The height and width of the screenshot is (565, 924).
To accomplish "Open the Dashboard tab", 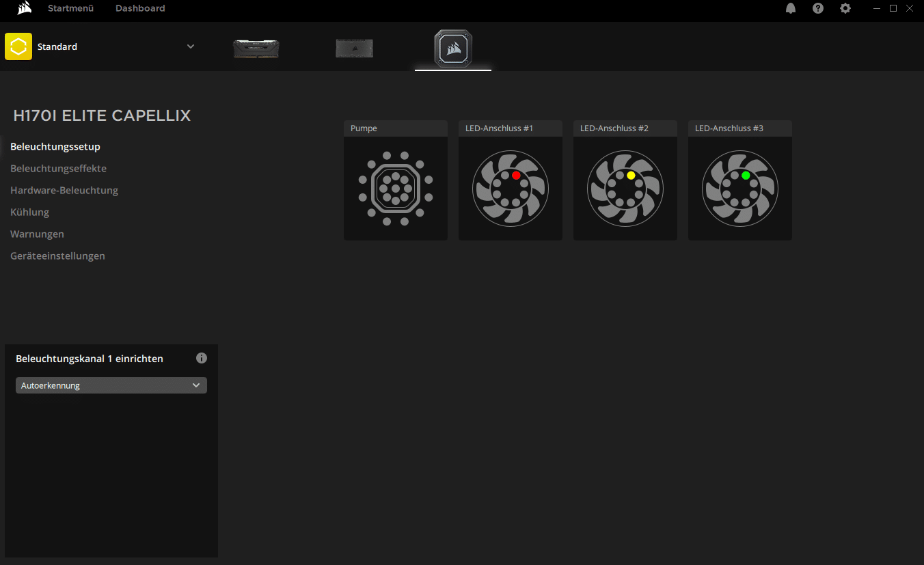I will [x=140, y=8].
